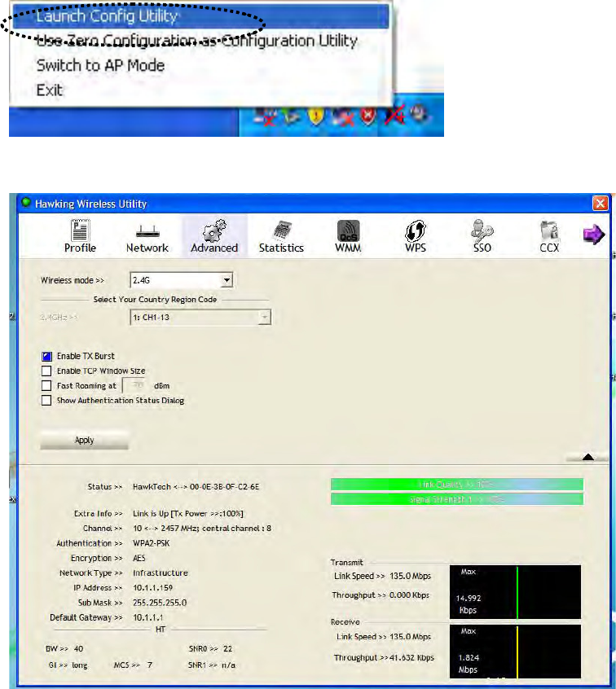
Task: Click the red shield tray icon
Action: [x=367, y=116]
